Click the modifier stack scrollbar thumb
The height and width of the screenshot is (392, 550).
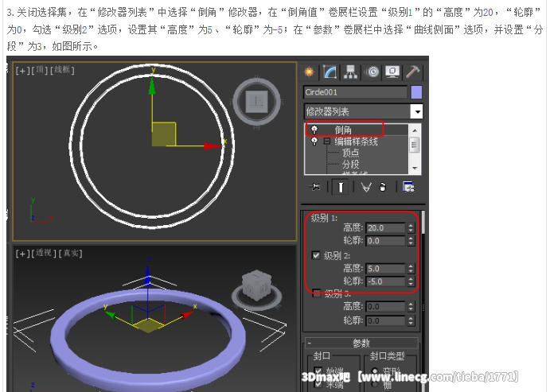tap(415, 145)
